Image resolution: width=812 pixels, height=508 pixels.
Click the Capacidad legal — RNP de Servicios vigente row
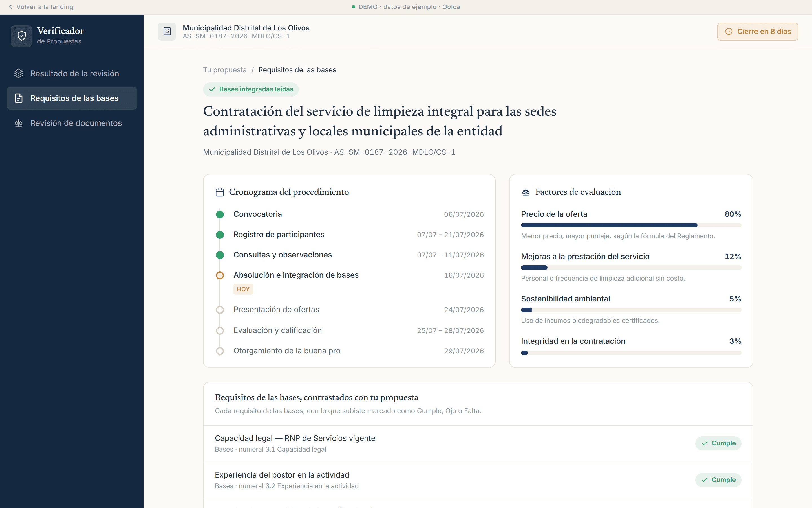tap(478, 443)
